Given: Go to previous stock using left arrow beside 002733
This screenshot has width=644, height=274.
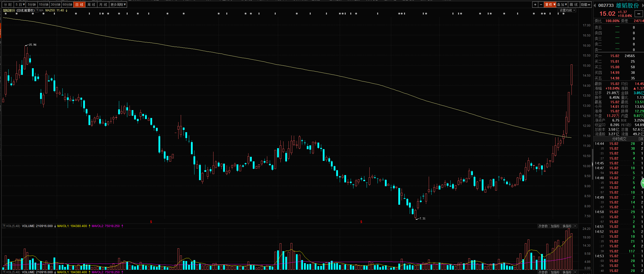Looking at the screenshot, I should pyautogui.click(x=595, y=5).
